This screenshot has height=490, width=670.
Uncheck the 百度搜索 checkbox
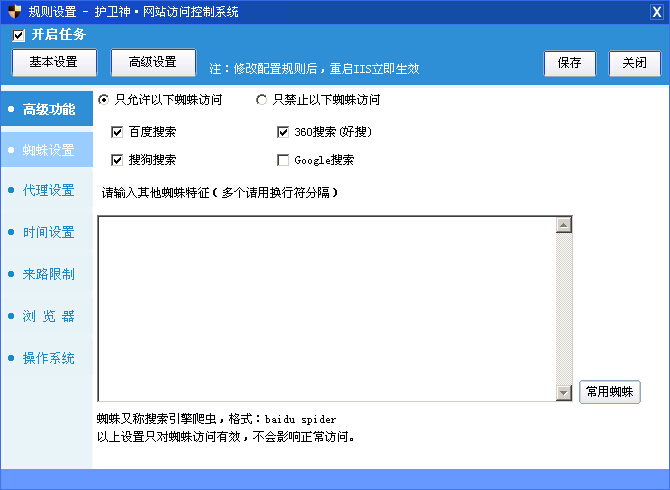[x=117, y=132]
